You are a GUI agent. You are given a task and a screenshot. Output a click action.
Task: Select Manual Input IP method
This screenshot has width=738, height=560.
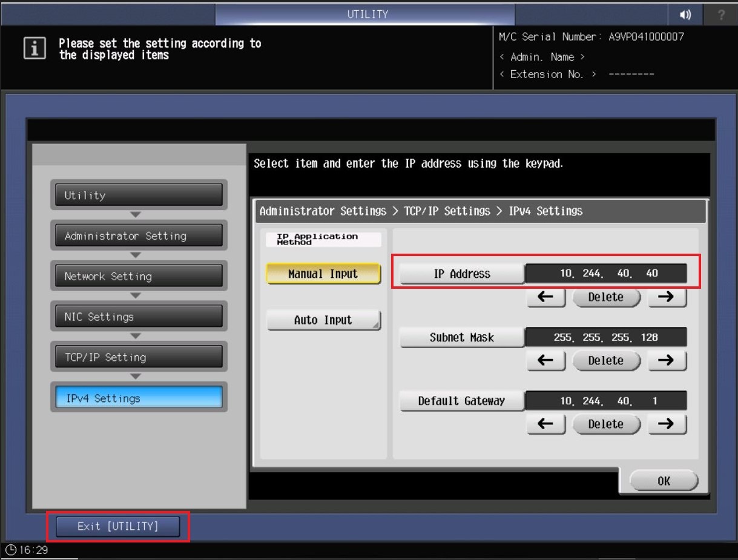[x=323, y=274]
